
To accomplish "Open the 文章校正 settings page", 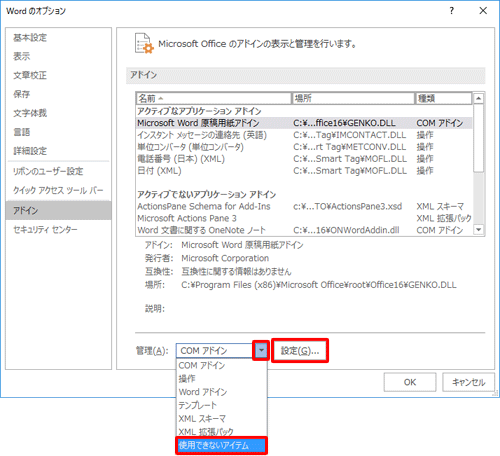I will pyautogui.click(x=58, y=75).
